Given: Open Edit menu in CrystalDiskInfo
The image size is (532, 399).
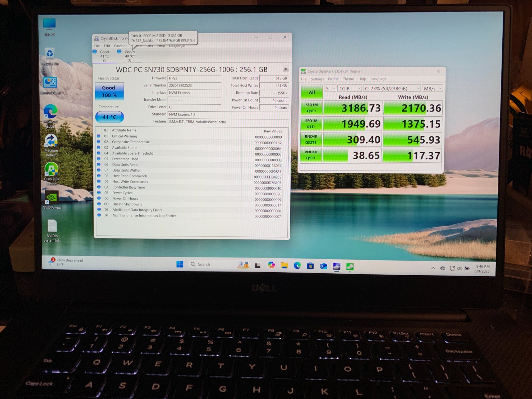Looking at the screenshot, I should [107, 46].
